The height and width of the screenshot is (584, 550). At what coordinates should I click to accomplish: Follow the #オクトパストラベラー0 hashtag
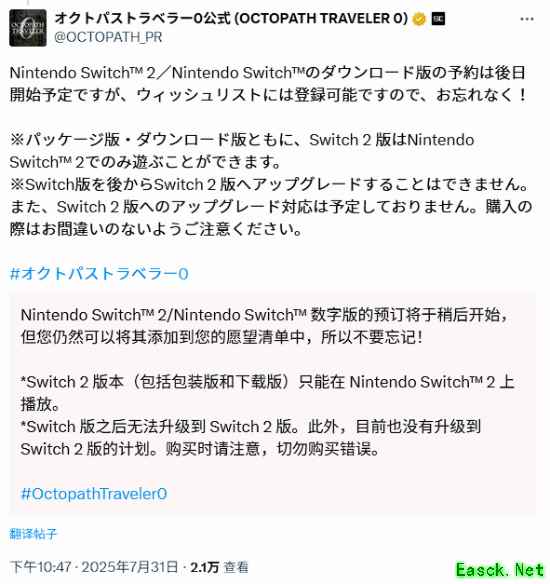pos(99,274)
